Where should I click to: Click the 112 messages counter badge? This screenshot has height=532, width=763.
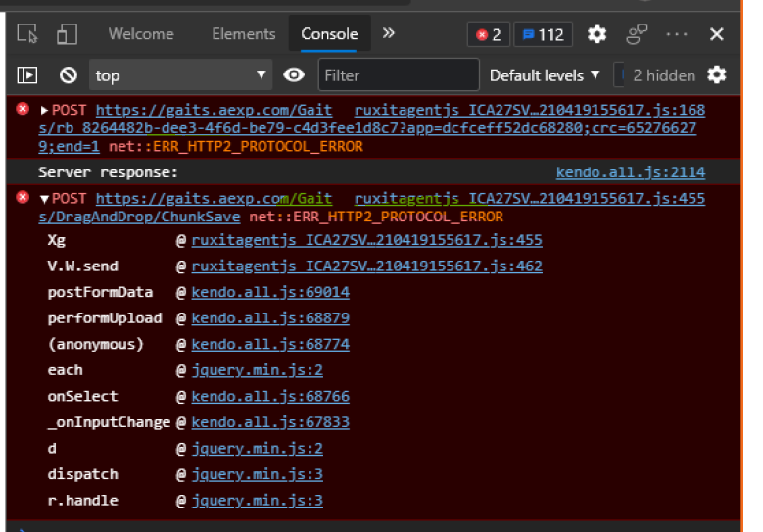click(x=543, y=34)
